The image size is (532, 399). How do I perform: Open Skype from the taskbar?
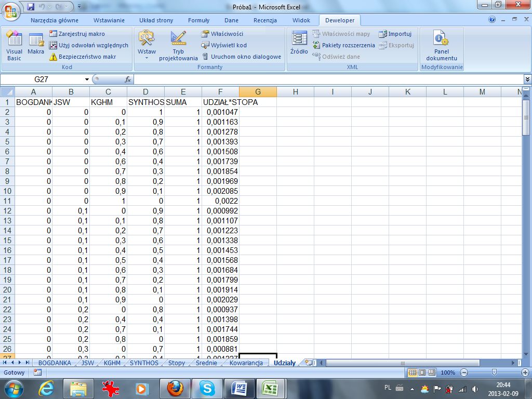click(207, 389)
